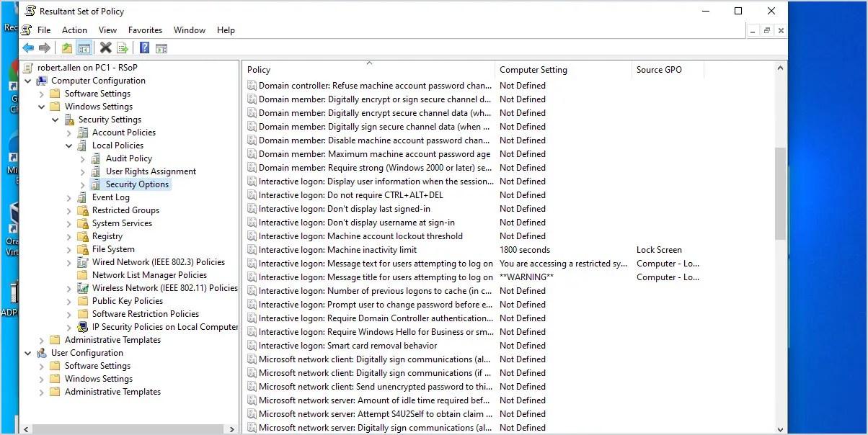Screen dimensions: 868x435
Task: Click the up one level folder icon
Action: [x=67, y=48]
